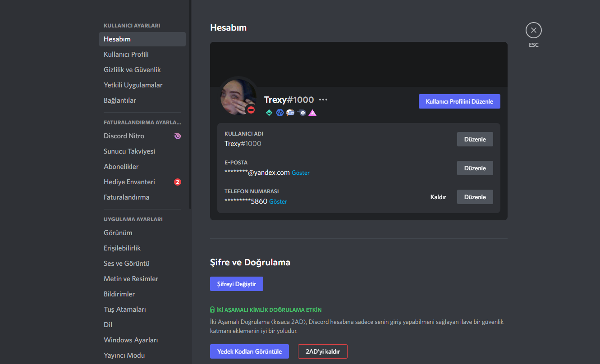
Task: Open Görünüm settings
Action: pyautogui.click(x=142, y=233)
